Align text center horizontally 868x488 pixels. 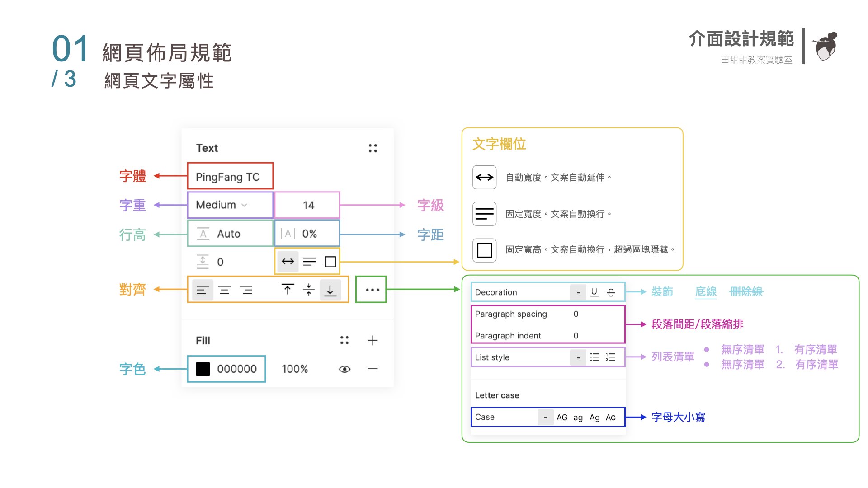click(x=224, y=290)
